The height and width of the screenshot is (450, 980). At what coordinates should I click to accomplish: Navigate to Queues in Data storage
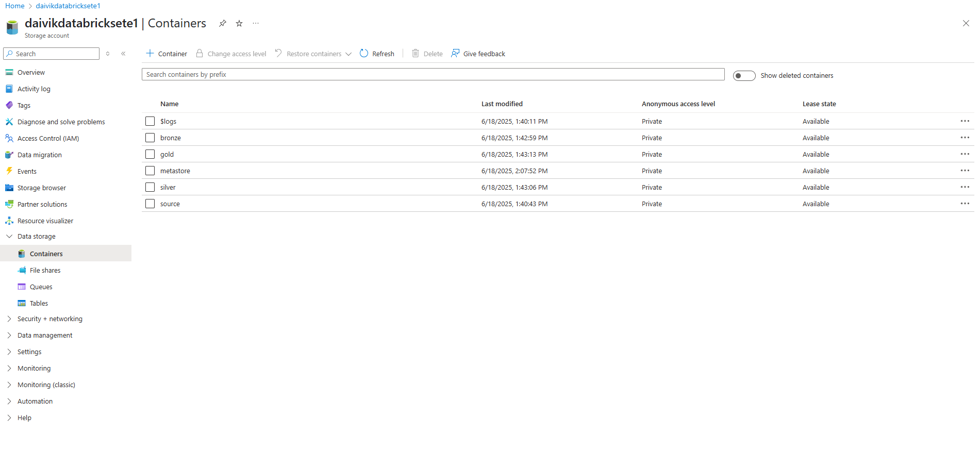tap(41, 287)
